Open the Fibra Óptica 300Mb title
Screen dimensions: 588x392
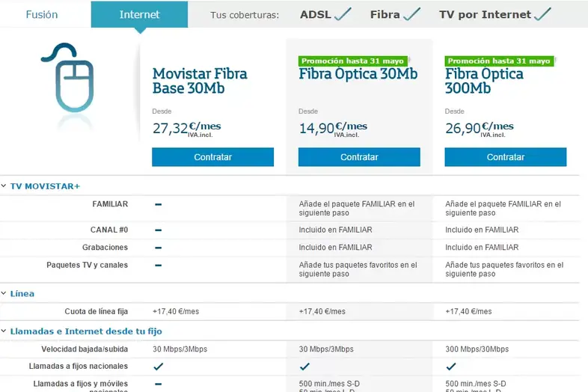click(x=484, y=81)
